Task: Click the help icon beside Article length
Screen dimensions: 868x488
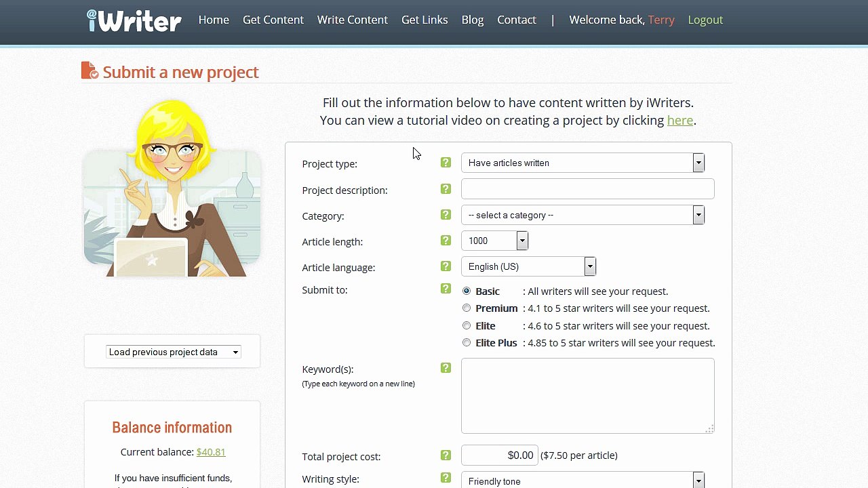Action: pyautogui.click(x=446, y=241)
